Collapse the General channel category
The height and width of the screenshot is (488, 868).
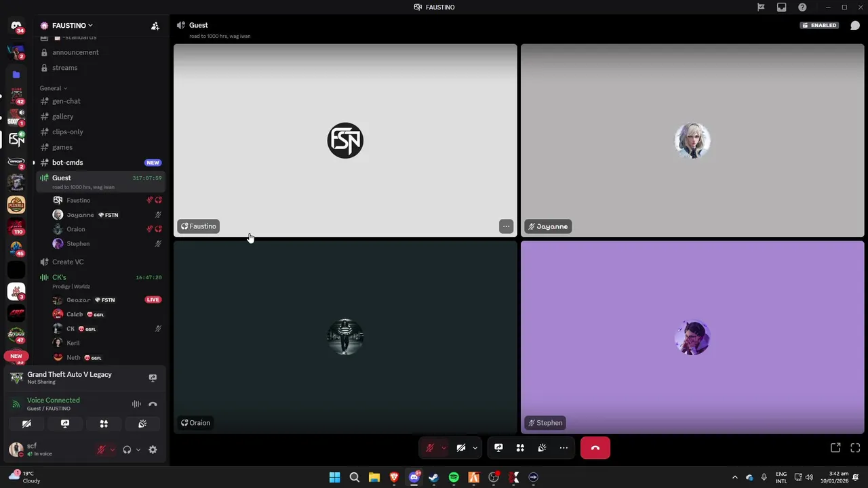53,88
